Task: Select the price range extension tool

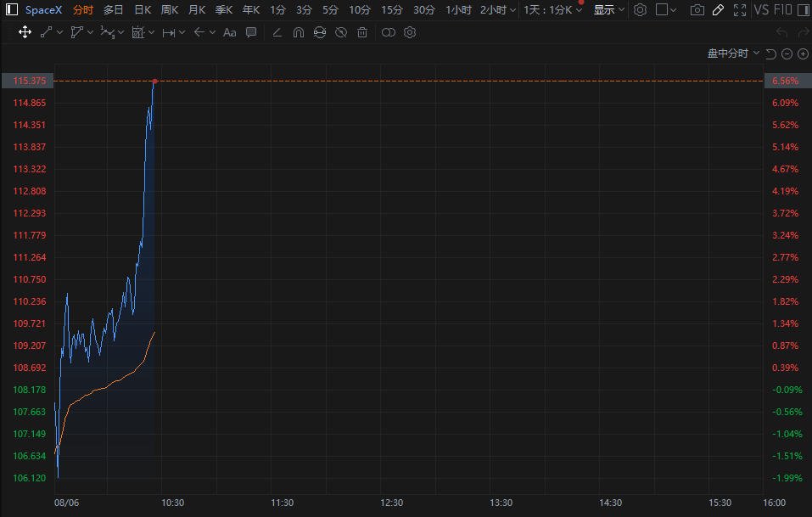Action: pos(168,32)
